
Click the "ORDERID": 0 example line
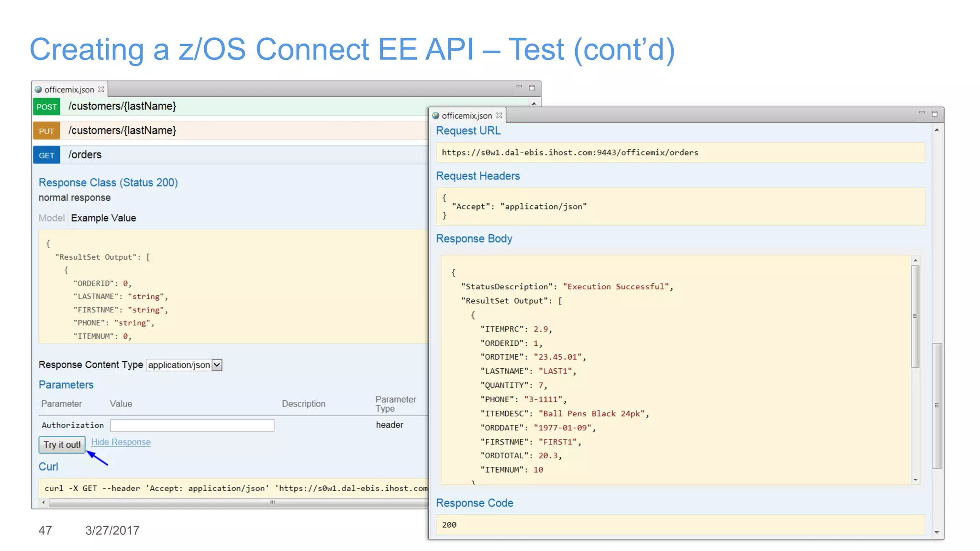pyautogui.click(x=102, y=284)
